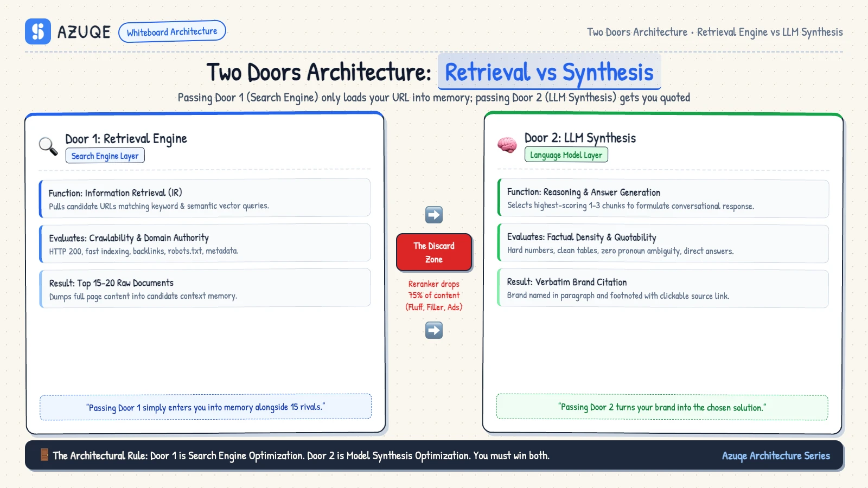Image resolution: width=868 pixels, height=488 pixels.
Task: Click the header text Two Doors Architecture · Retrieval Engine vs LLM Synthesis
Action: (x=715, y=32)
